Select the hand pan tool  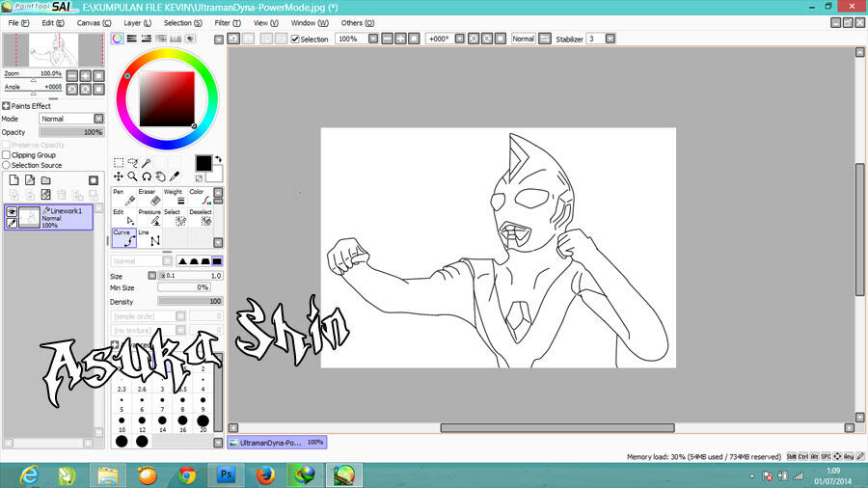tap(160, 176)
